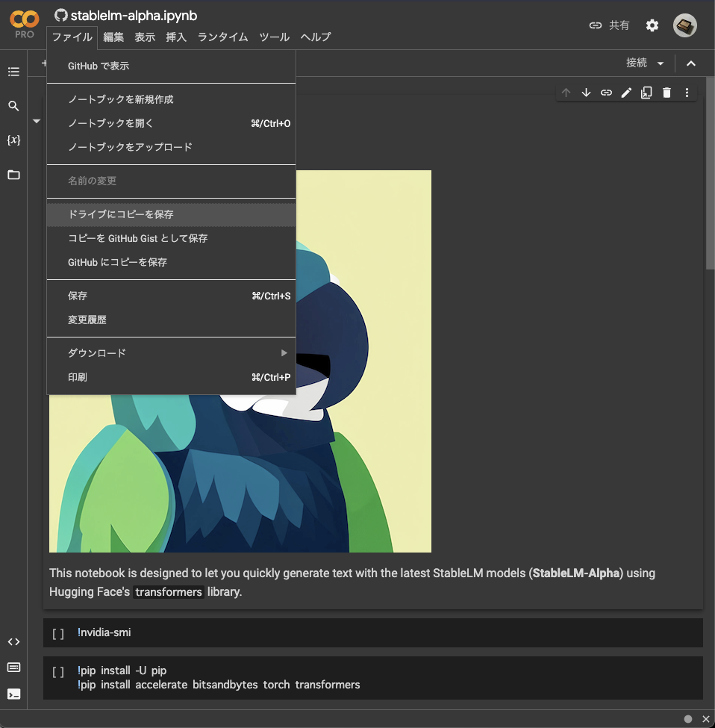The image size is (715, 728).
Task: Run the pip install code cell
Action: (58, 671)
